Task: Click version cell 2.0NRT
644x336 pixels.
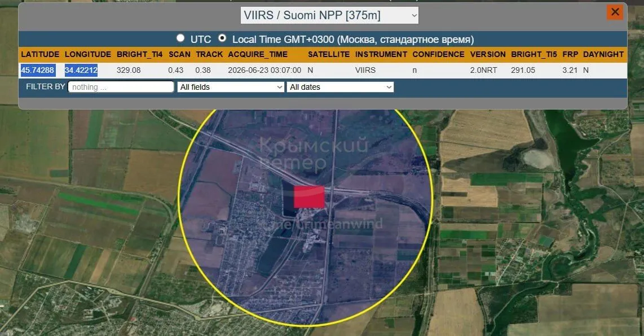Action: [483, 71]
